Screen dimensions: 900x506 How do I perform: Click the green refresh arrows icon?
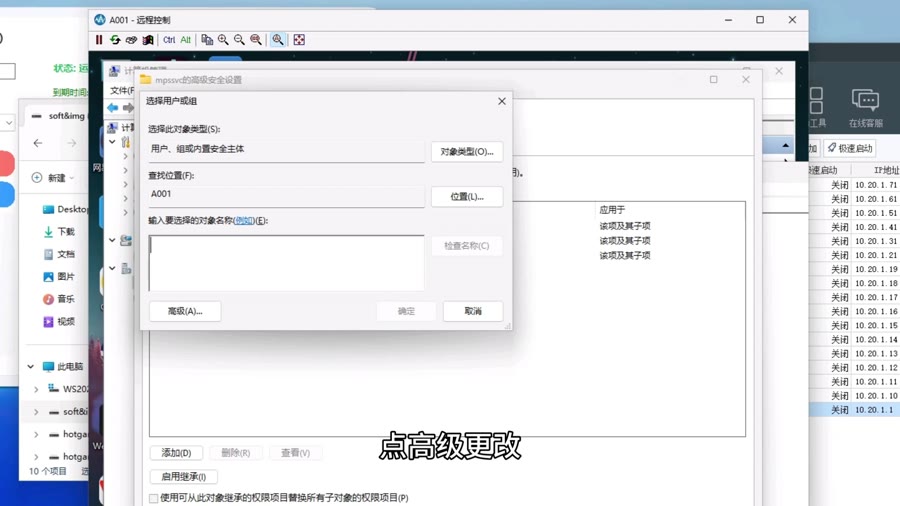[x=115, y=40]
